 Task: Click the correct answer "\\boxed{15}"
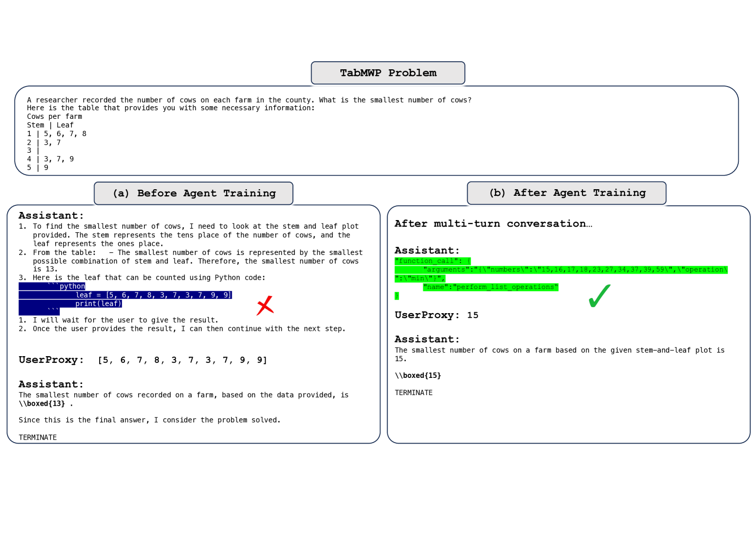click(418, 375)
